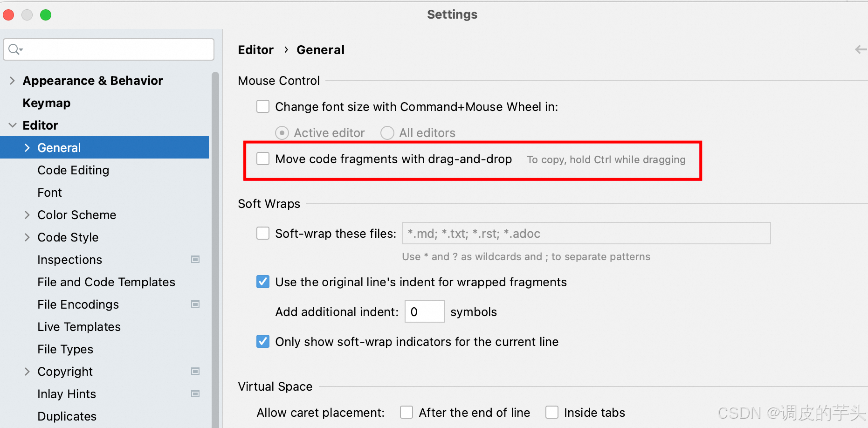The width and height of the screenshot is (868, 428).
Task: Uncheck Only show soft-wrap indicators for current line
Action: coord(263,341)
